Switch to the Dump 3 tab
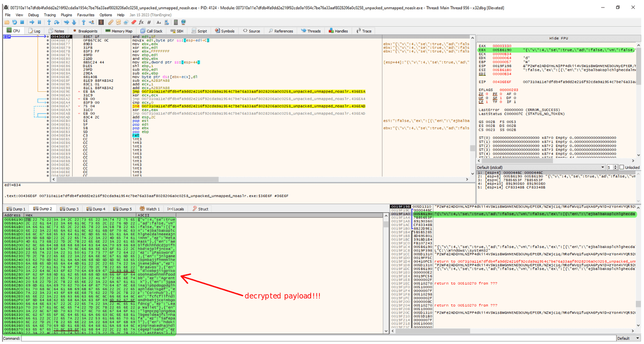The height and width of the screenshot is (344, 644). coord(70,209)
